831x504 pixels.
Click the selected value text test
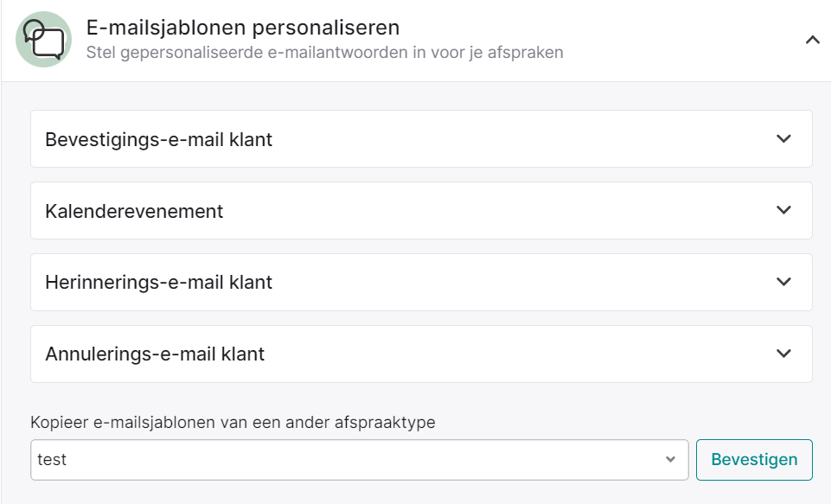51,460
